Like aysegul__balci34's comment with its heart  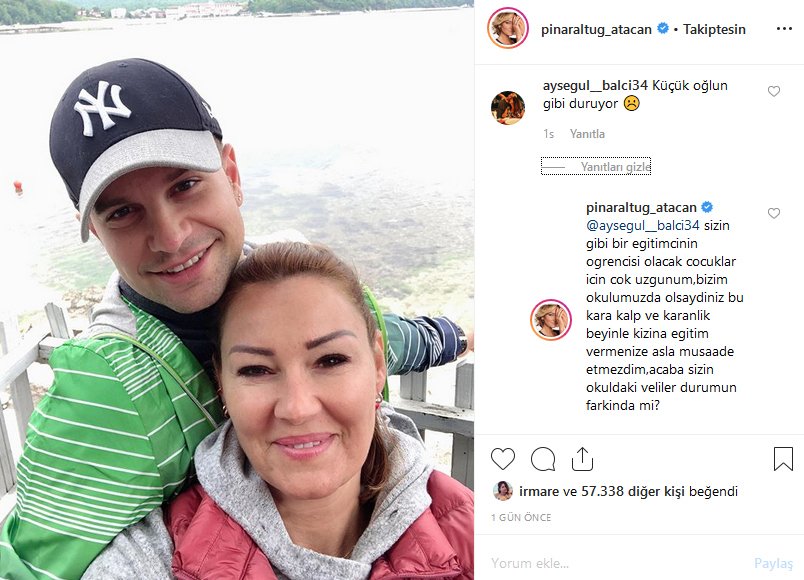[x=774, y=91]
